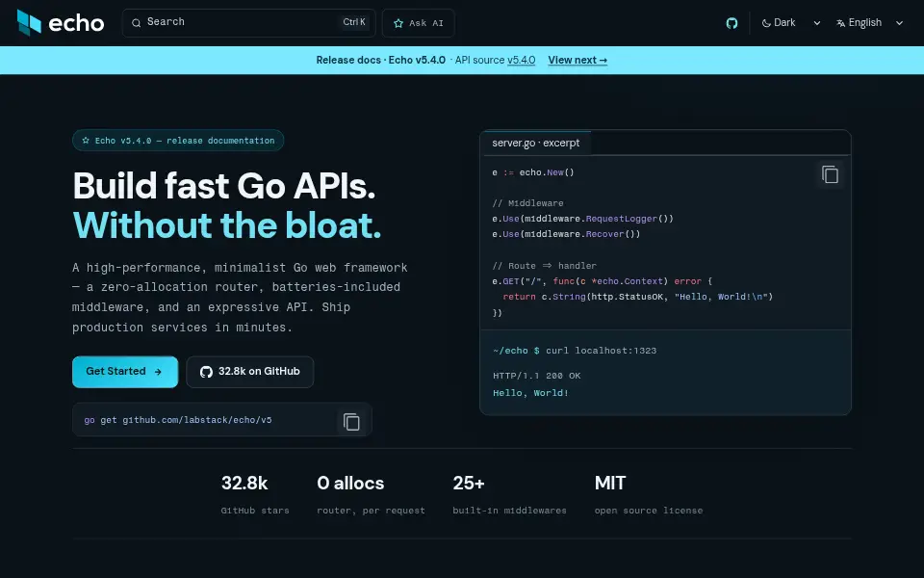Click the Ctrl K shortcut badge
Screen dimensions: 924x578
click(354, 22)
